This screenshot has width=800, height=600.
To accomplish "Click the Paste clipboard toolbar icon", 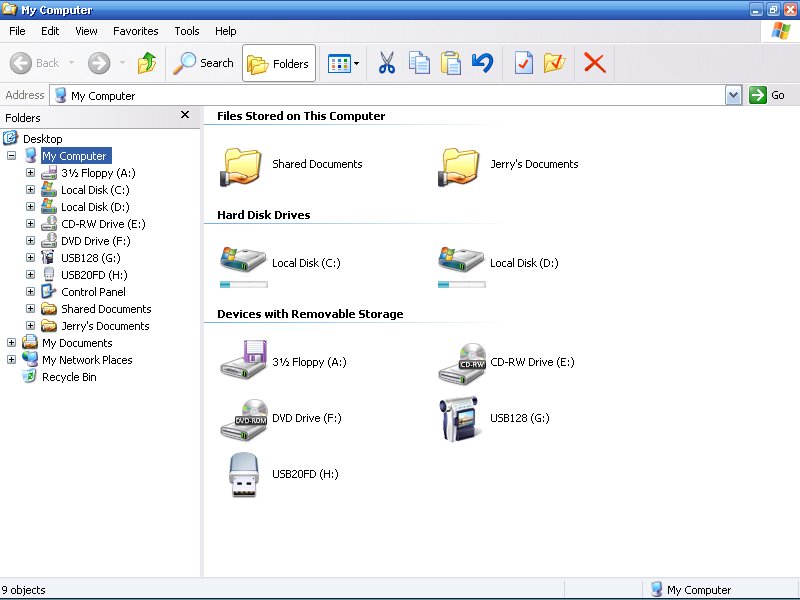I will click(451, 63).
